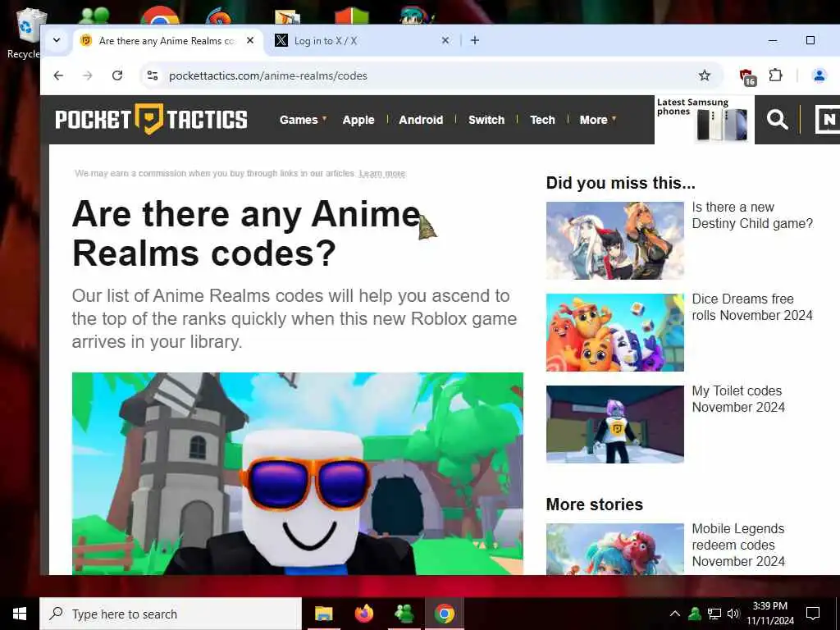This screenshot has height=630, width=840.
Task: Click the More stories heading
Action: (x=594, y=504)
